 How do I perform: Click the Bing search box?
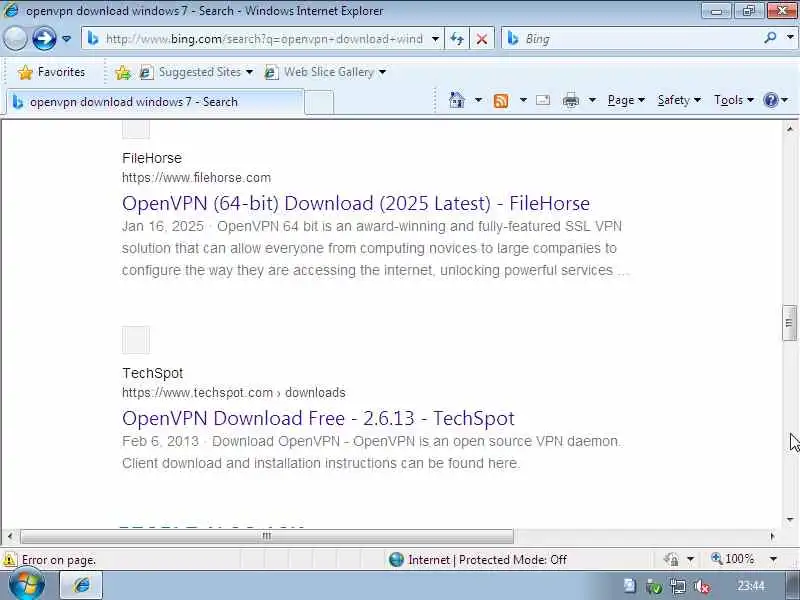[x=632, y=39]
